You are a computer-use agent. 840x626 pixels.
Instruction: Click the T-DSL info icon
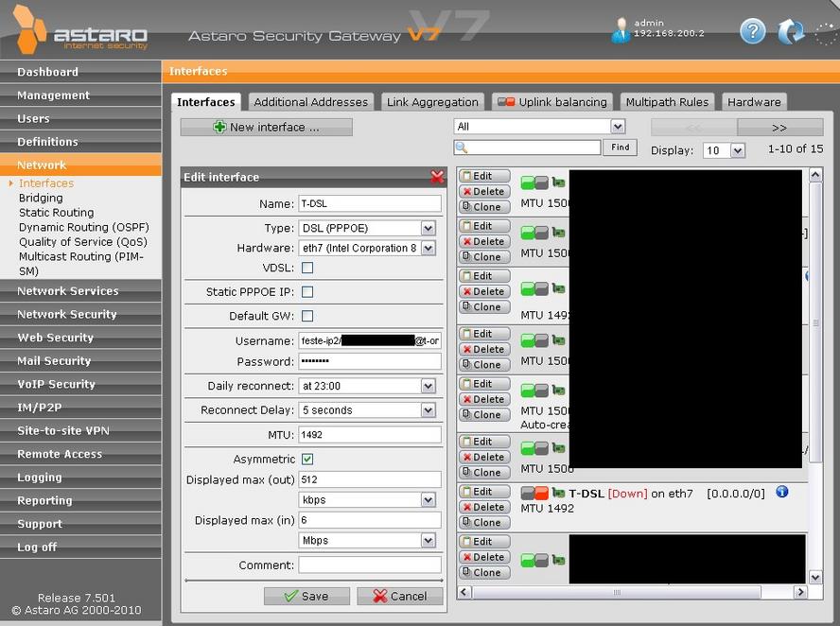(x=782, y=492)
